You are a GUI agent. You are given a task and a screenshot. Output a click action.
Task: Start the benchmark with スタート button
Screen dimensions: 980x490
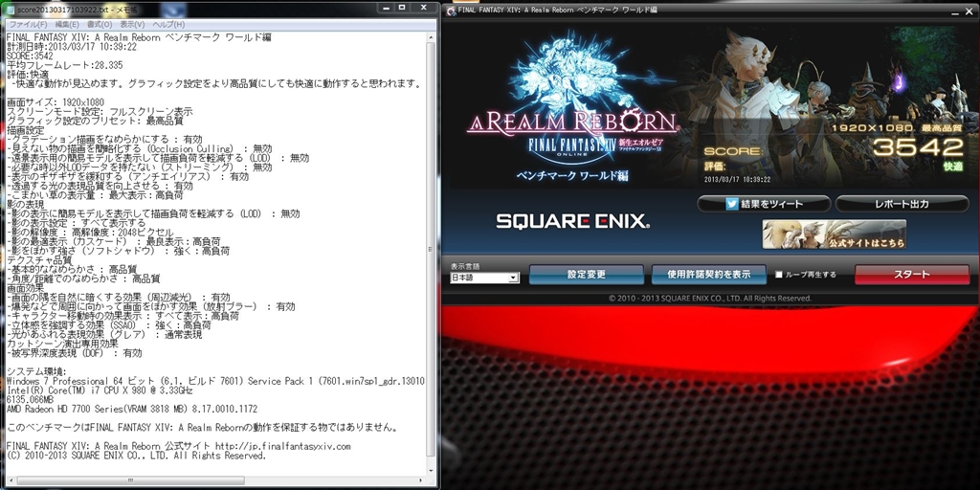coord(912,275)
